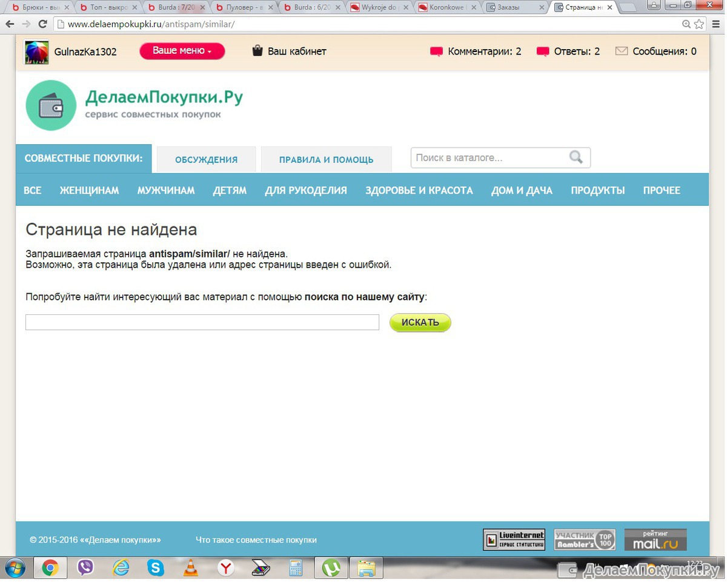The height and width of the screenshot is (588, 727).
Task: Open the ПРАВИЛА И ПОМОЩЬ tab
Action: coord(327,160)
